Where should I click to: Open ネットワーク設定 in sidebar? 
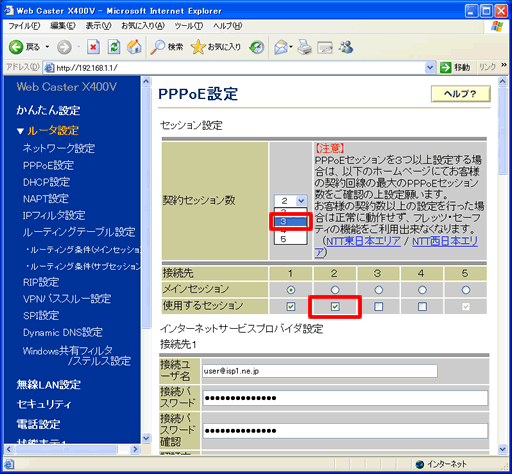59,148
